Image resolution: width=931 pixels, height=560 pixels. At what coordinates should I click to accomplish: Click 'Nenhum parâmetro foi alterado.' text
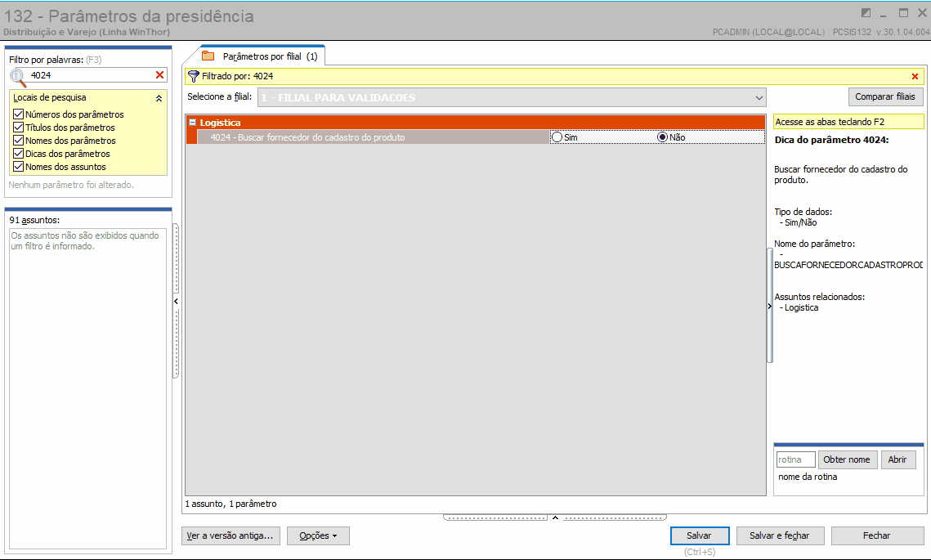(x=71, y=185)
